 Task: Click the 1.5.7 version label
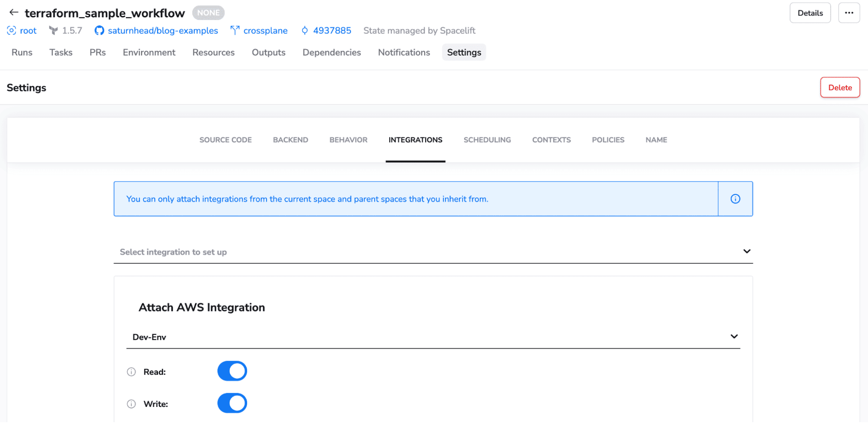(72, 30)
